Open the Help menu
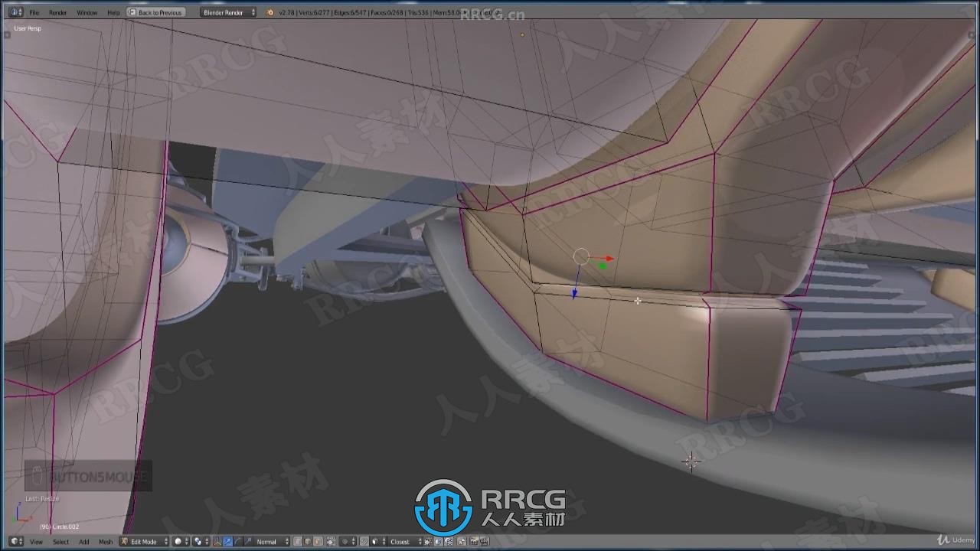 click(x=113, y=13)
